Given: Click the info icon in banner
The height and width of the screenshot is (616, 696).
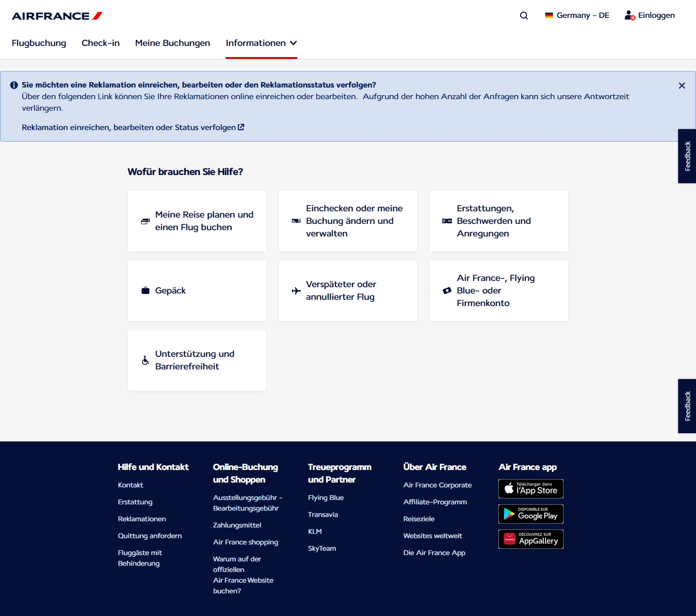Looking at the screenshot, I should point(14,85).
